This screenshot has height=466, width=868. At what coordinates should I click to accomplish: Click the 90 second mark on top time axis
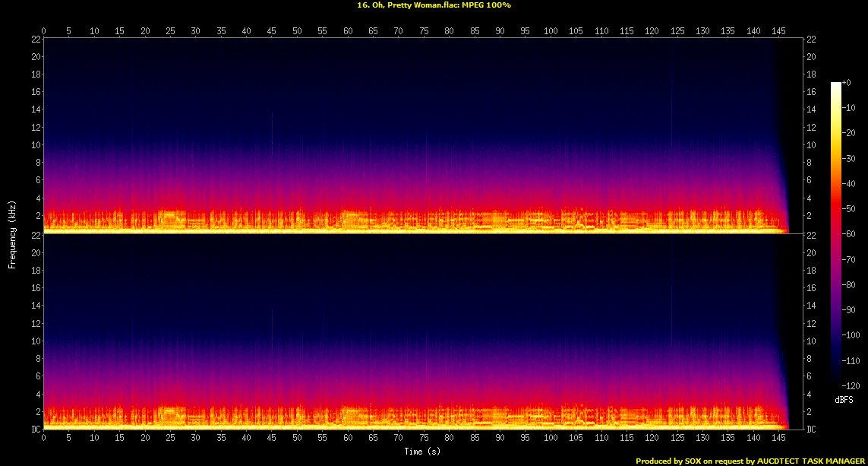[x=500, y=31]
